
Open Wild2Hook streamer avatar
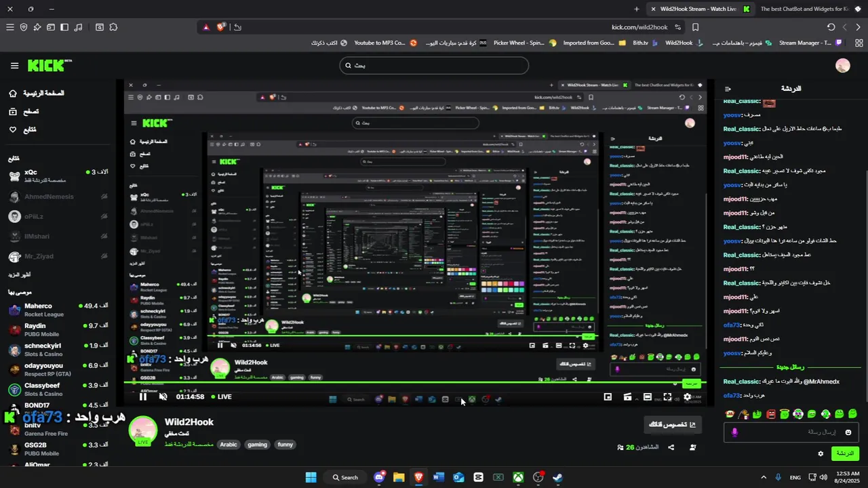click(143, 430)
